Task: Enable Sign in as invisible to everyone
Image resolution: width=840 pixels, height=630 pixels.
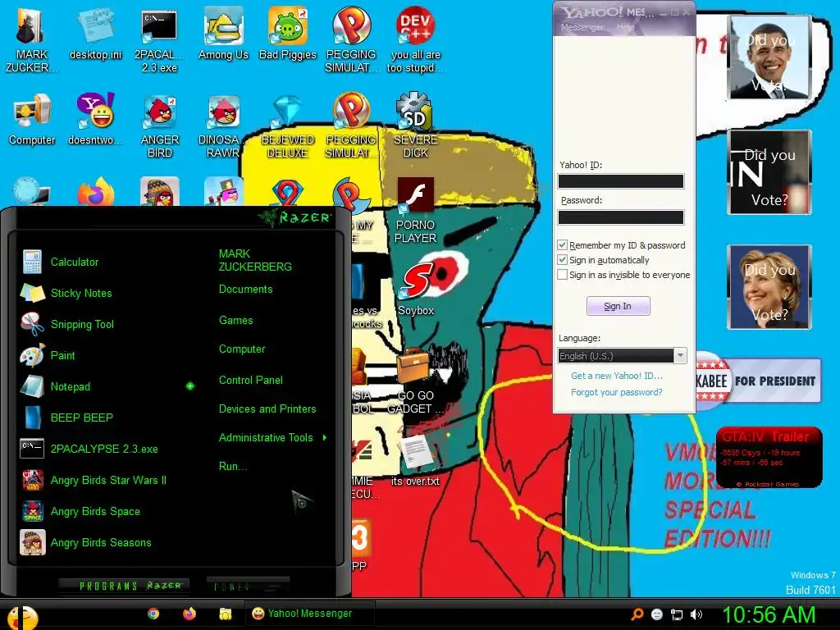Action: point(563,275)
